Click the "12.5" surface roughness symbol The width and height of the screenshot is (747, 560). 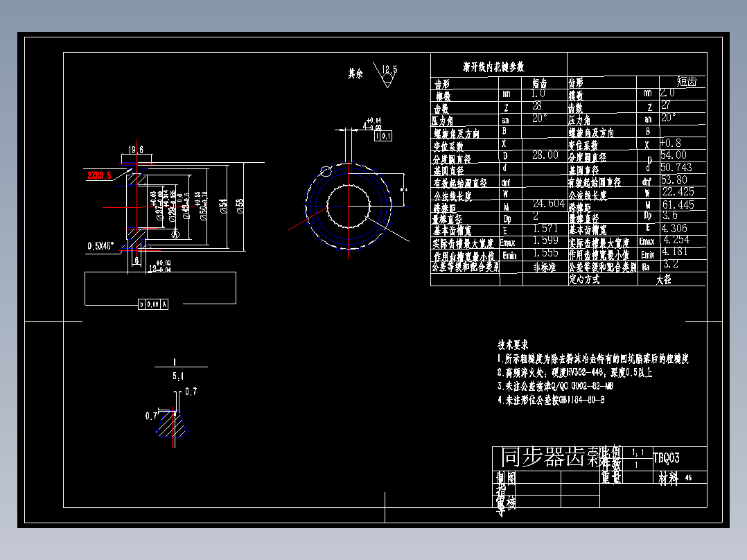click(x=389, y=74)
